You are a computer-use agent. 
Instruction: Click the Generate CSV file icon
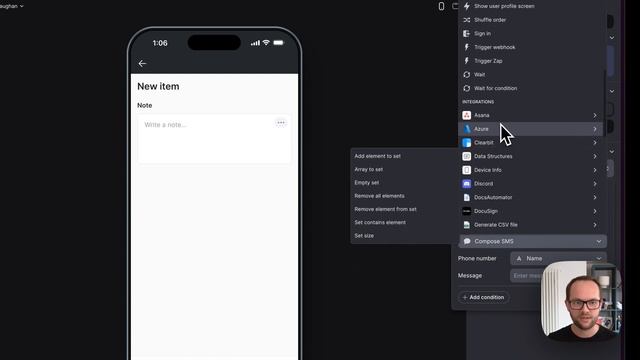(467, 224)
